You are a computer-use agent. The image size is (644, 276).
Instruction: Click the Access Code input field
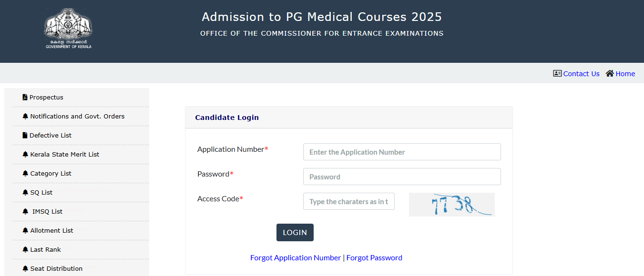[x=348, y=201]
